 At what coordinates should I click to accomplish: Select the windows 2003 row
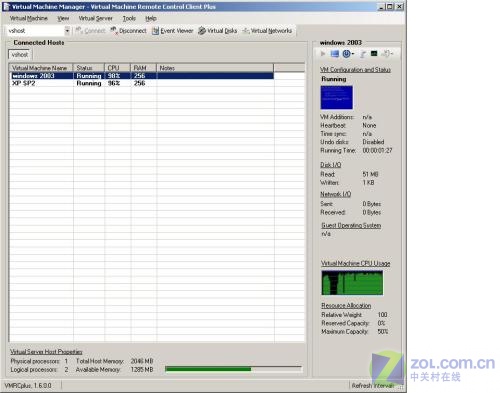[x=142, y=76]
